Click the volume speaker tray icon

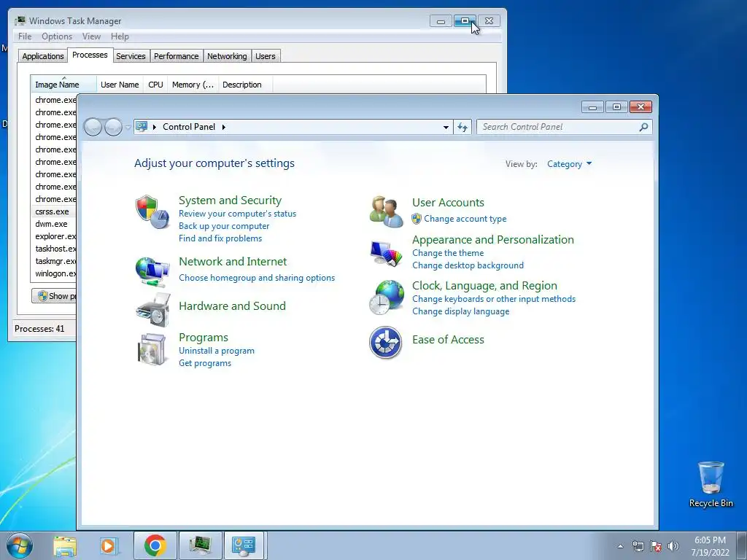point(673,546)
